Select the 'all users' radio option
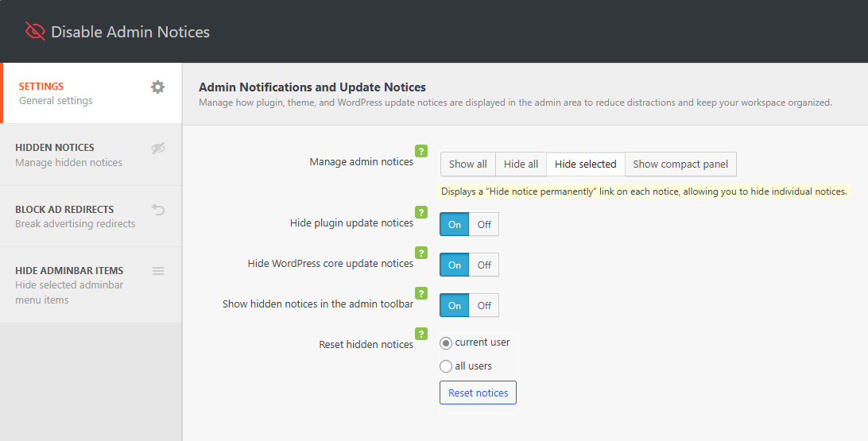 point(446,366)
